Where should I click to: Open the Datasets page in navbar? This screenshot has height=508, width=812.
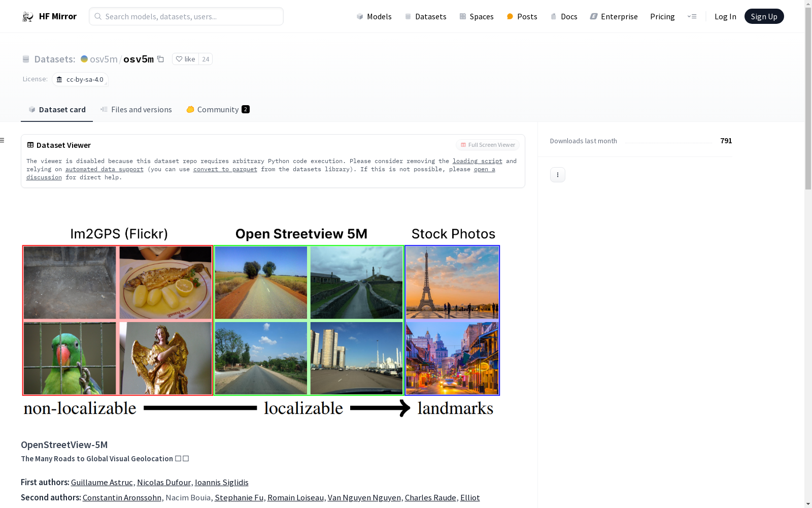click(425, 16)
